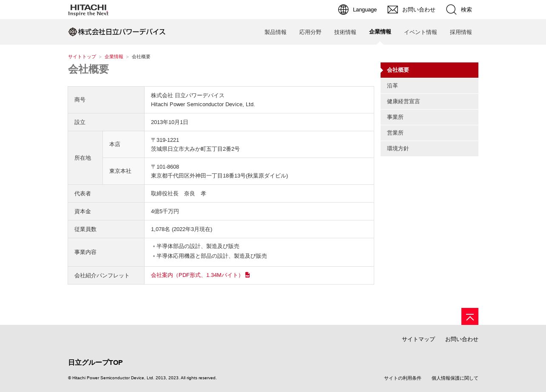Click the red back-to-top arrow button
Viewport: 546px width, 392px height.
(470, 316)
